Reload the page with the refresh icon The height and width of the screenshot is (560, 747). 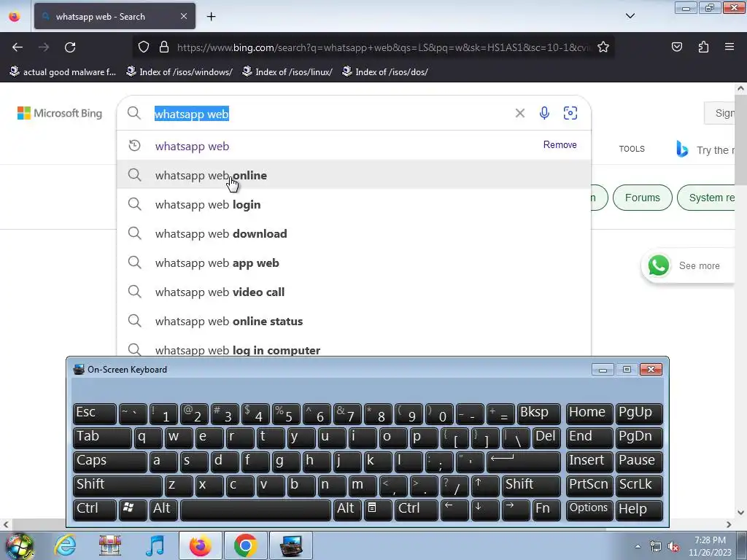coord(70,47)
